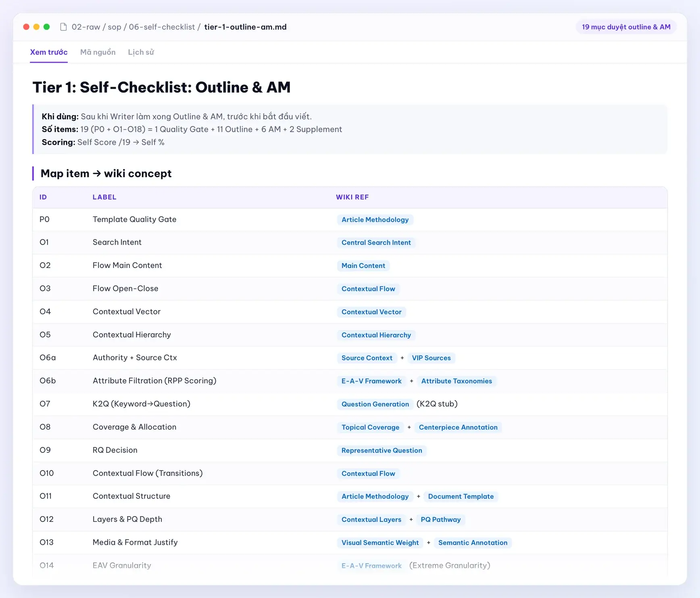700x598 pixels.
Task: Follow the Representative Question link
Action: [x=382, y=451]
